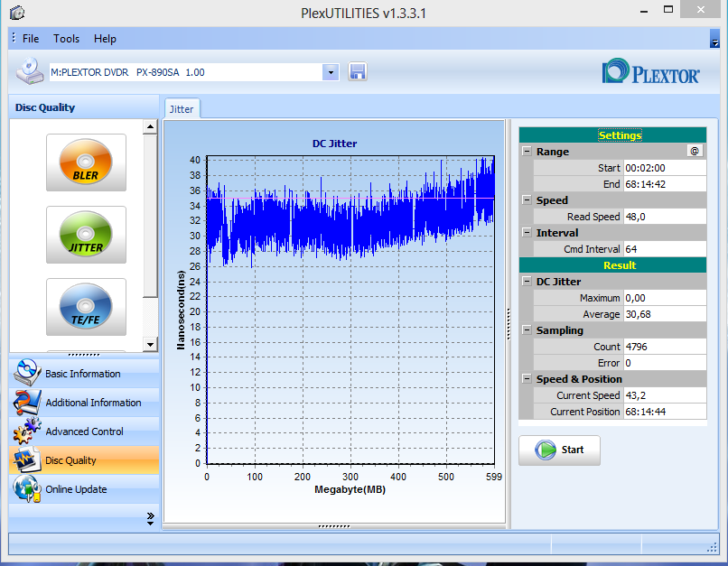Collapse the Speed settings group
Viewport: 728px width, 566px height.
click(527, 200)
